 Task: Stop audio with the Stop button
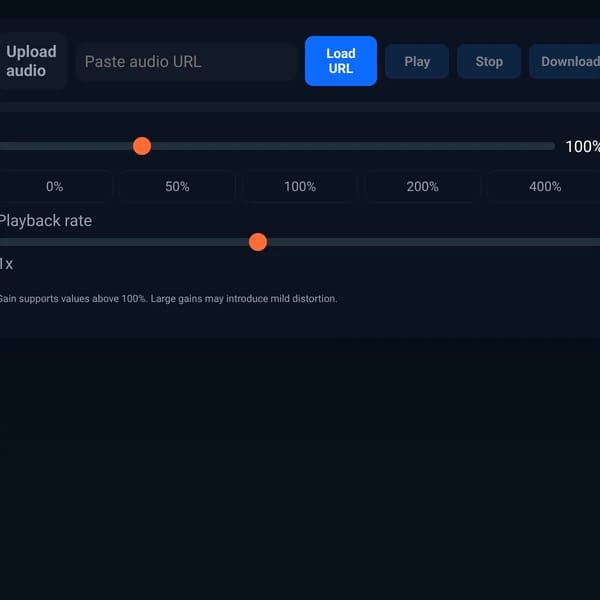[489, 61]
